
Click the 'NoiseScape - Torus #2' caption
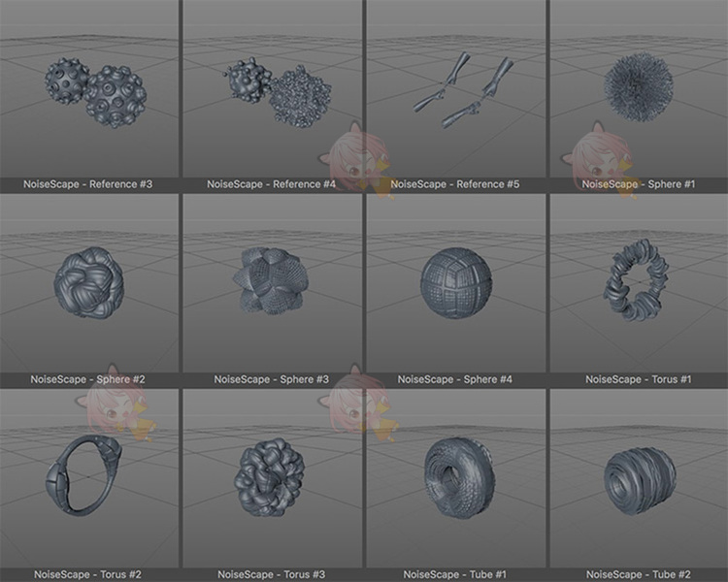click(x=87, y=574)
